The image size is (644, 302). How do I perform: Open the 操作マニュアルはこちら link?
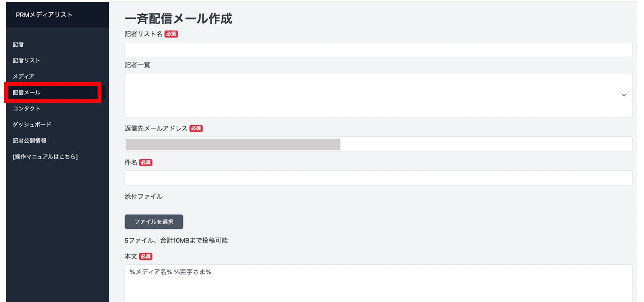[45, 157]
